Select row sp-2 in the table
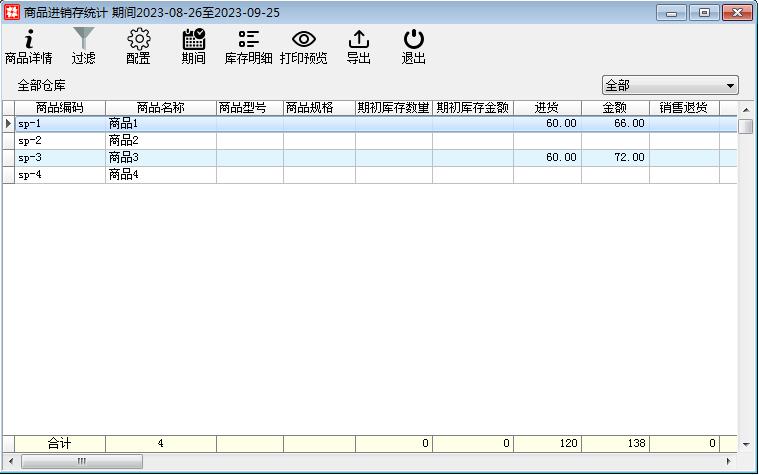The height and width of the screenshot is (475, 759). pos(60,141)
